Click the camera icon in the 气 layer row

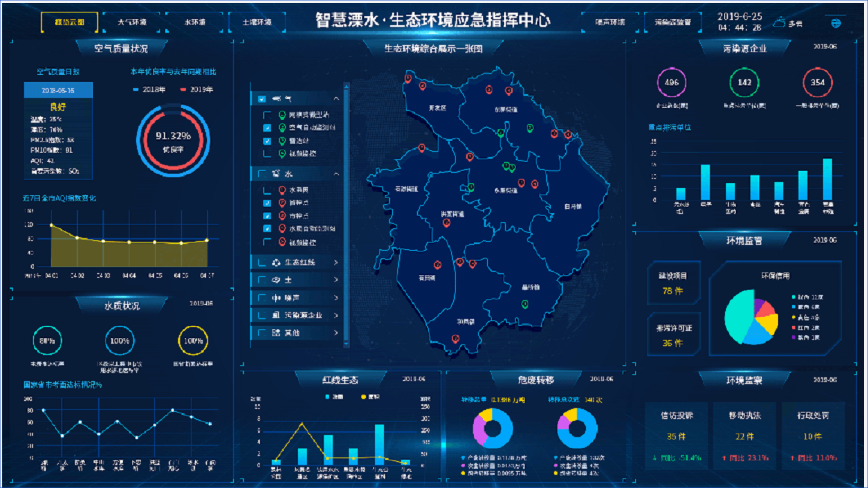click(x=277, y=99)
